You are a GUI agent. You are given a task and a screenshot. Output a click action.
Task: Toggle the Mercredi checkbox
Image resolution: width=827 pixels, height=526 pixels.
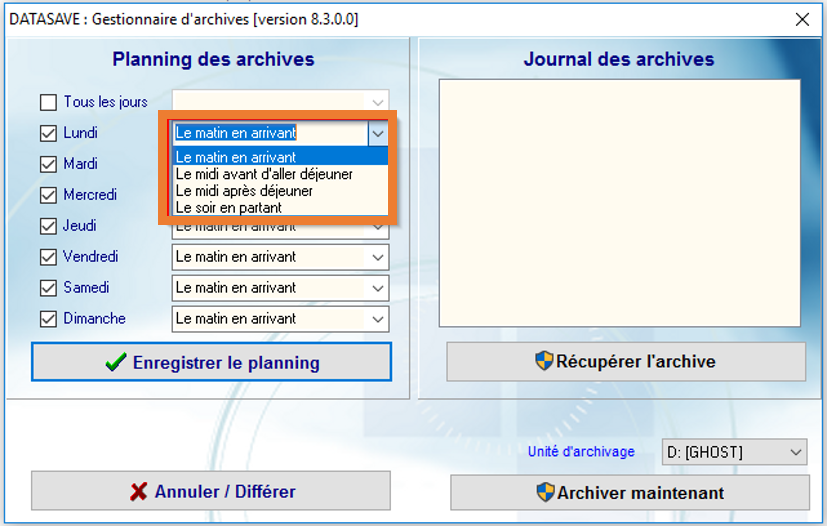tap(48, 195)
